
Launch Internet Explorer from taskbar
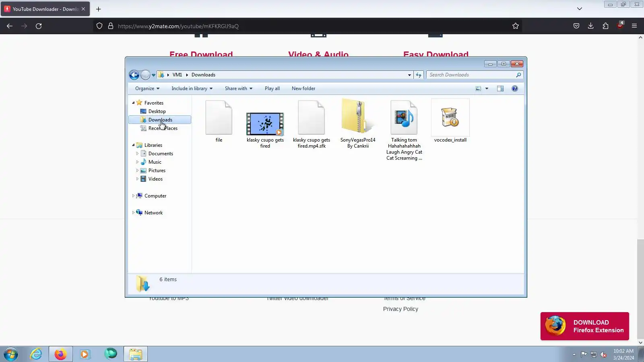[x=36, y=354]
